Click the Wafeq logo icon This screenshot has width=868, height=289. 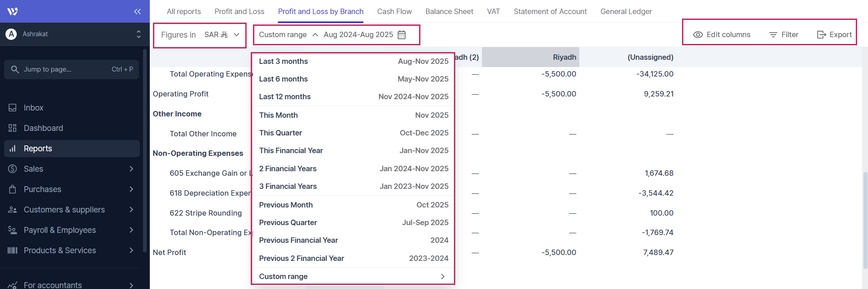click(x=13, y=11)
